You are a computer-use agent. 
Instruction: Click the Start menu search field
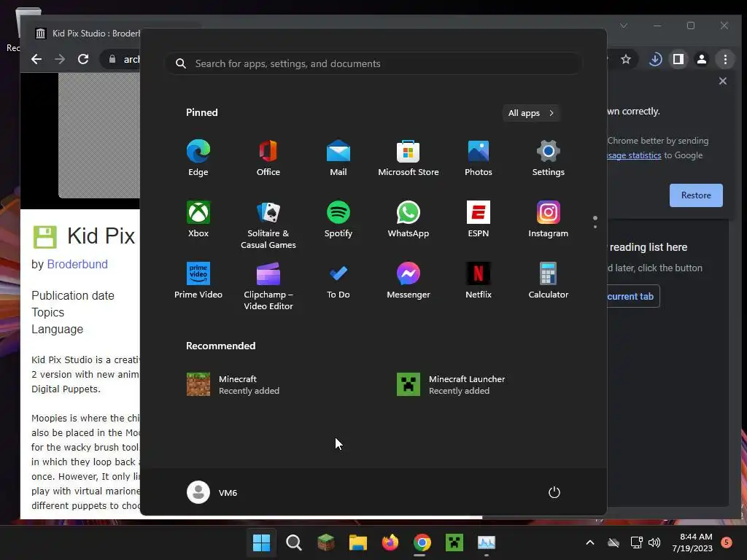point(373,64)
